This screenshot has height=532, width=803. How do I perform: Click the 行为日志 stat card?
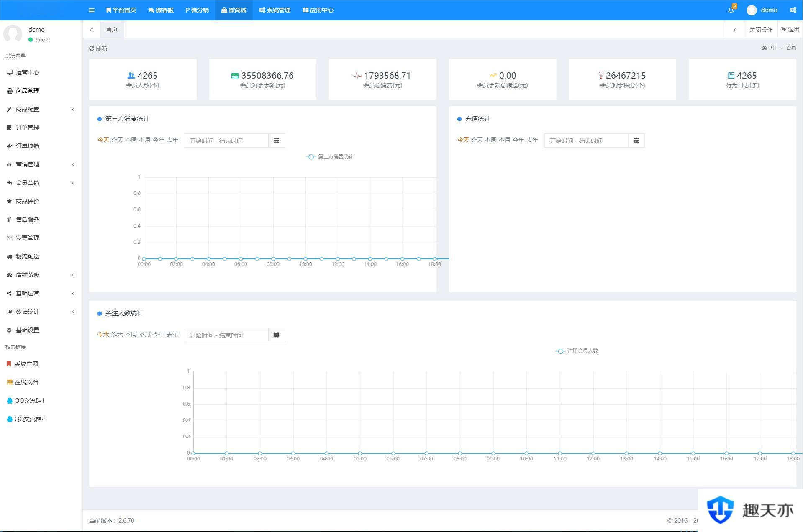click(x=743, y=79)
